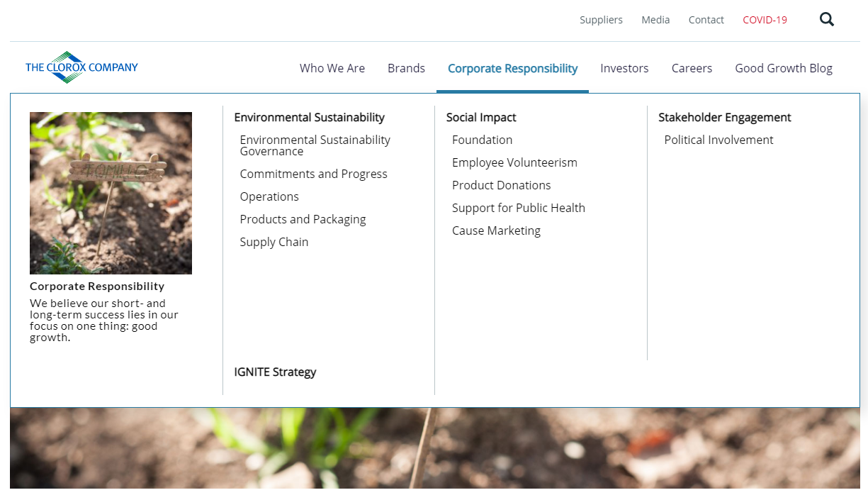Open Stakeholder Engagement heading
The width and height of the screenshot is (868, 495).
pos(725,117)
